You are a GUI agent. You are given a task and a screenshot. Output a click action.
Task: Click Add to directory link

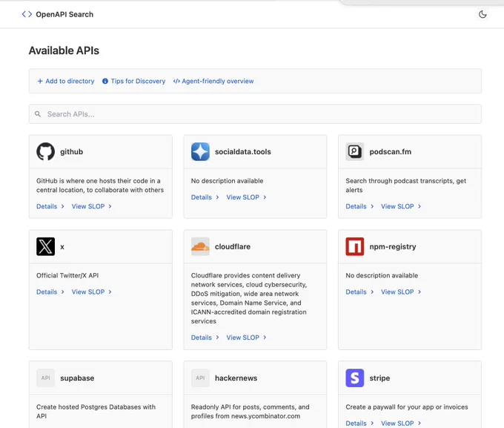66,81
